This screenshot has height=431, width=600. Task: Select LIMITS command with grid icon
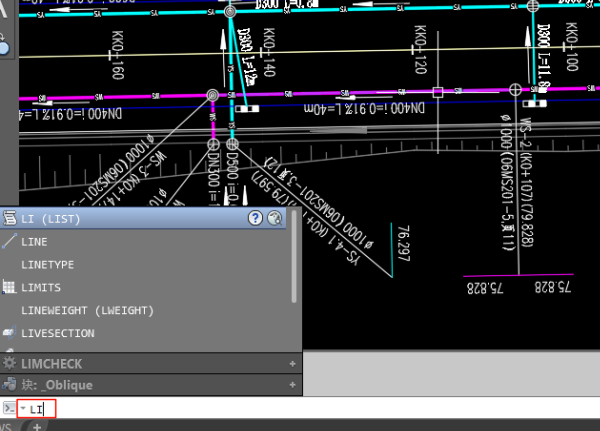(41, 288)
